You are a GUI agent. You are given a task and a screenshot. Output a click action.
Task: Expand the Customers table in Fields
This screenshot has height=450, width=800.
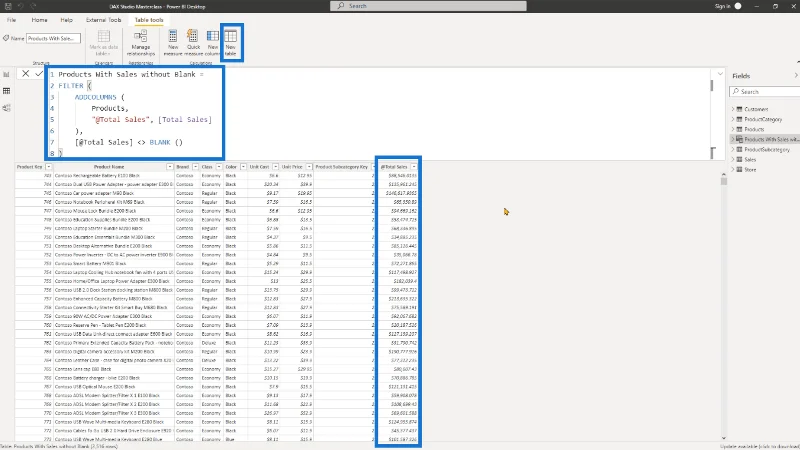click(x=733, y=109)
